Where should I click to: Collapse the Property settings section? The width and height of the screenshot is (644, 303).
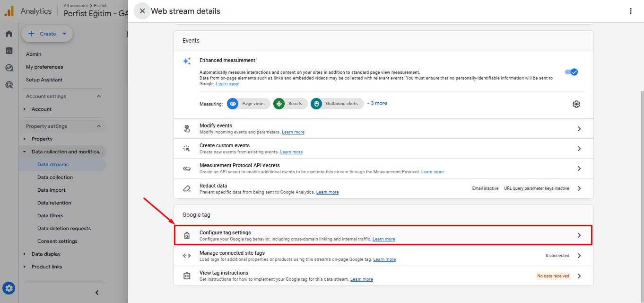[x=99, y=126]
